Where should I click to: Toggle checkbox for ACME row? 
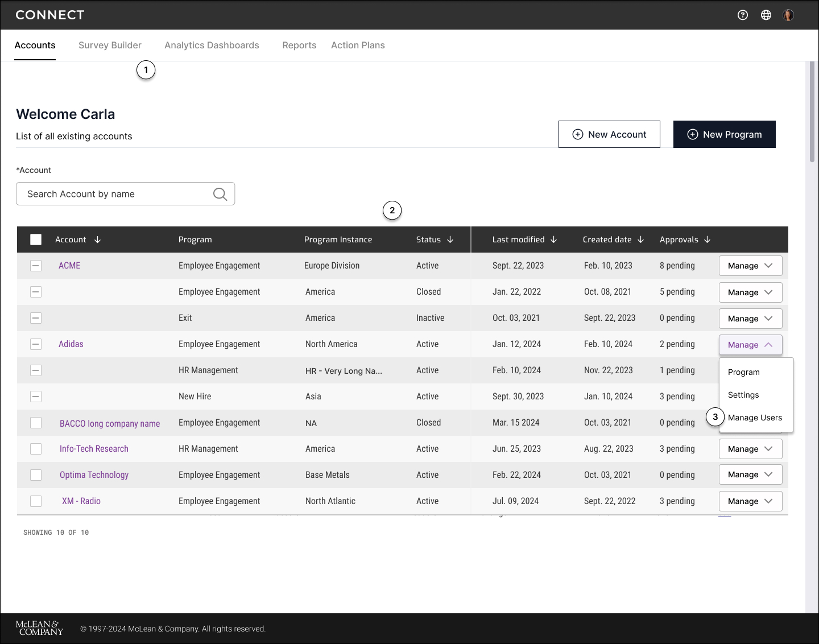pyautogui.click(x=36, y=266)
